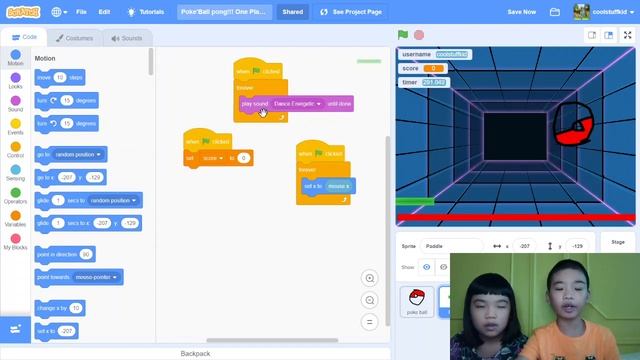
Task: Switch to the Sounds tab
Action: pos(127,38)
